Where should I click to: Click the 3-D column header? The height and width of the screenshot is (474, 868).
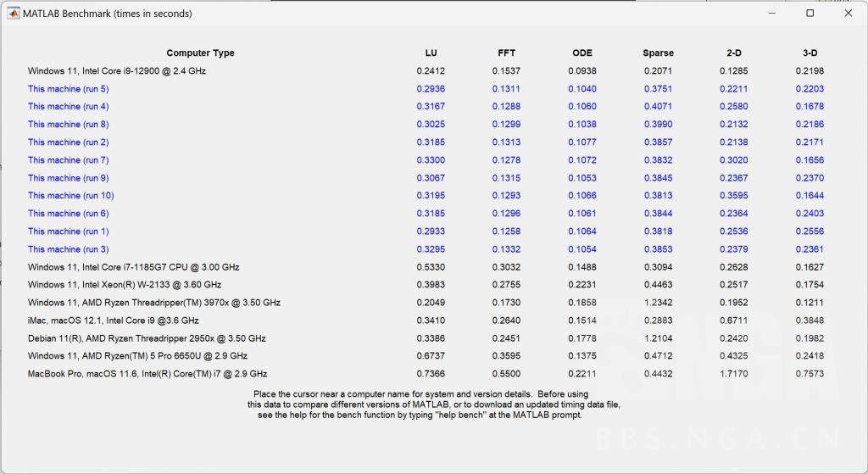810,53
